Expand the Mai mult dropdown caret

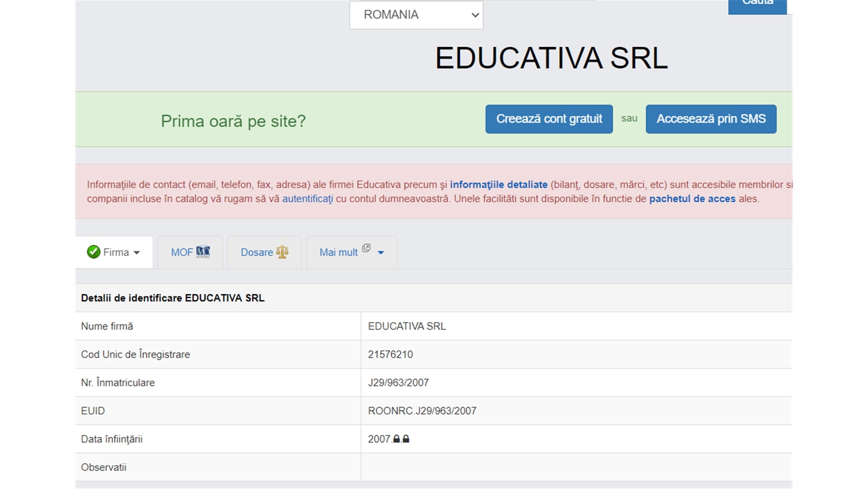(x=381, y=253)
